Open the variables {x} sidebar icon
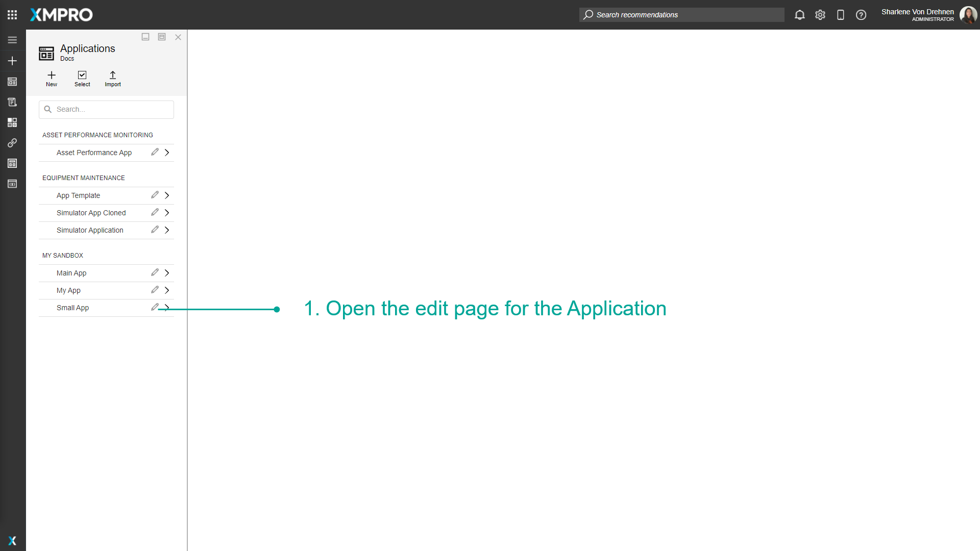Image resolution: width=980 pixels, height=551 pixels. point(12,184)
